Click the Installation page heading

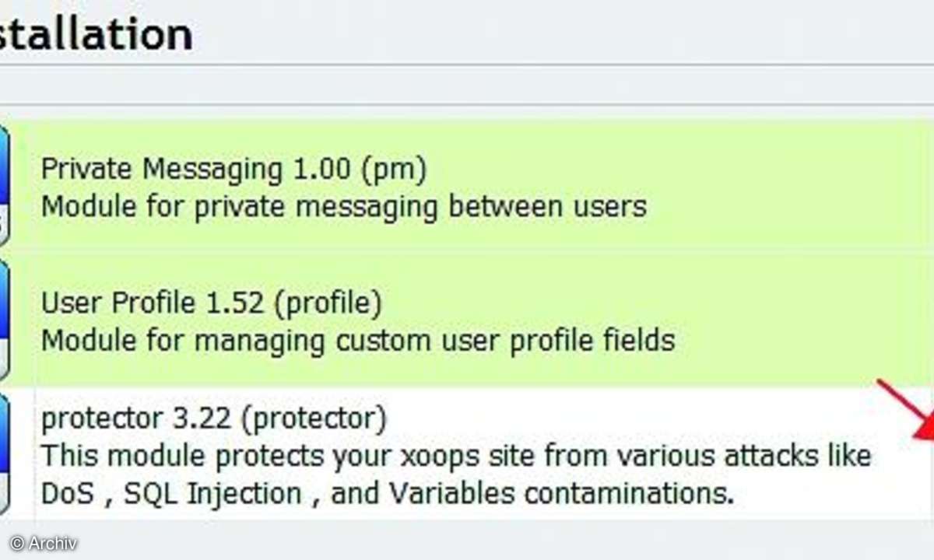[96, 35]
